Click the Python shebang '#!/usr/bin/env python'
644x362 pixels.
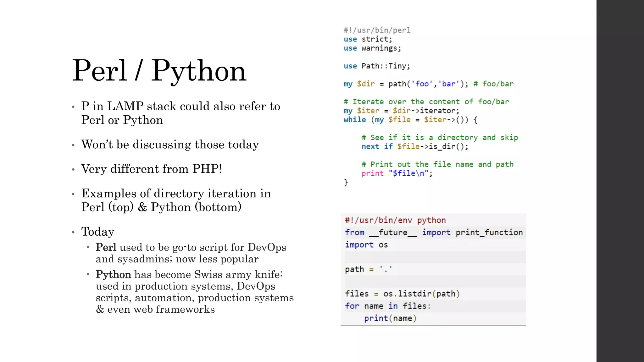[395, 220]
